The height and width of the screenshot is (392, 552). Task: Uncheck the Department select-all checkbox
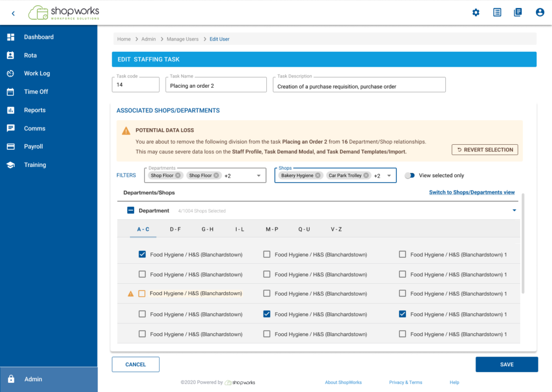[130, 211]
